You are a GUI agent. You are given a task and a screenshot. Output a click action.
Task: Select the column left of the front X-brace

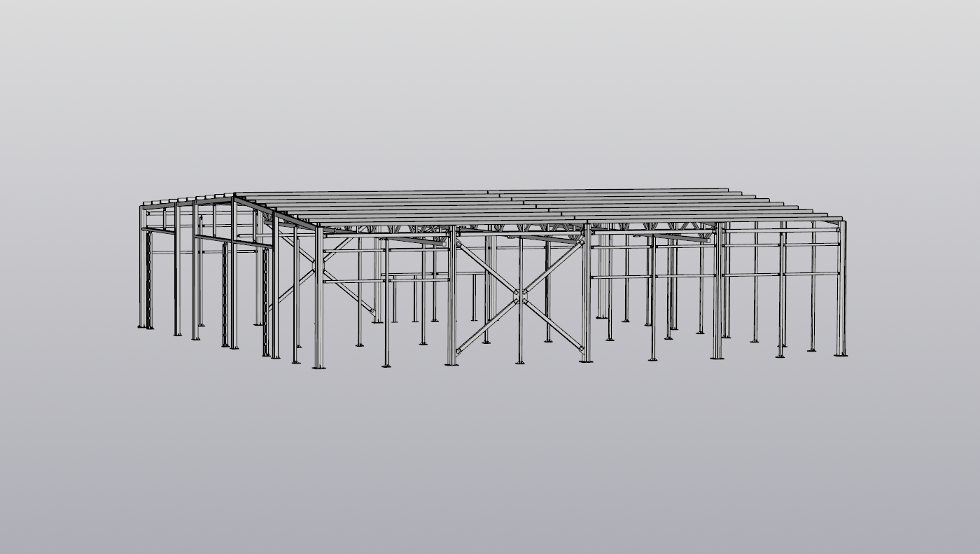click(451, 294)
